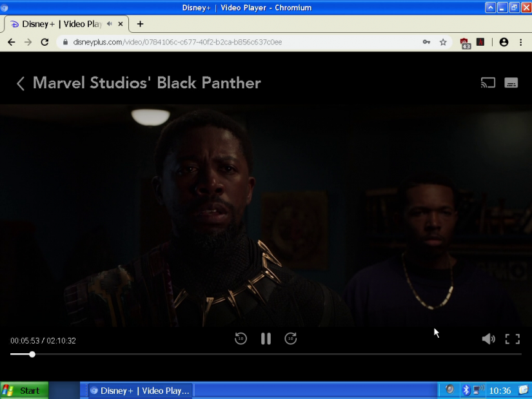This screenshot has width=532, height=399.
Task: Open the ad blocker extension with 43 badge
Action: click(x=465, y=43)
